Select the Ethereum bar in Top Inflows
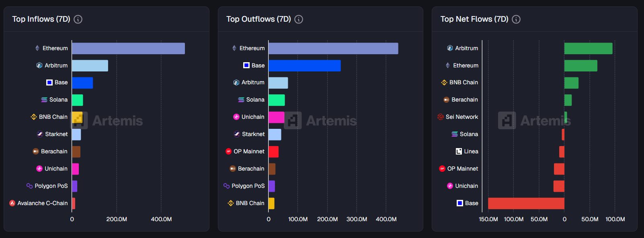 click(128, 49)
